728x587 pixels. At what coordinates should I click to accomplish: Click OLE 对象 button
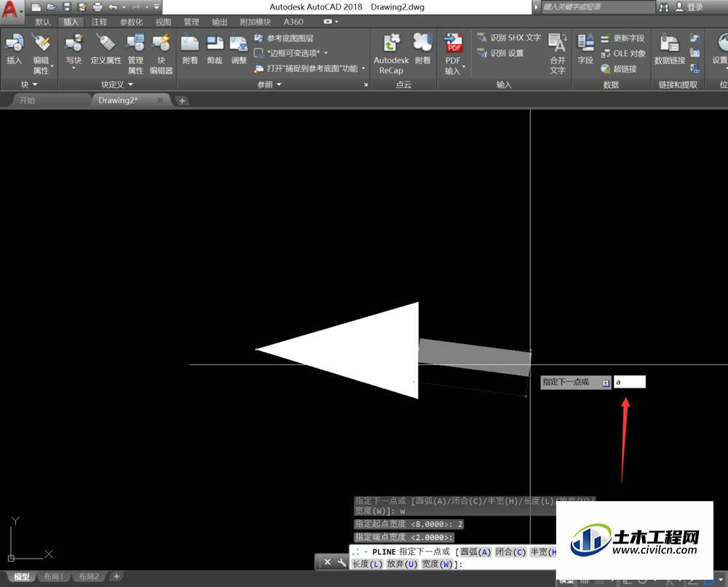point(623,53)
